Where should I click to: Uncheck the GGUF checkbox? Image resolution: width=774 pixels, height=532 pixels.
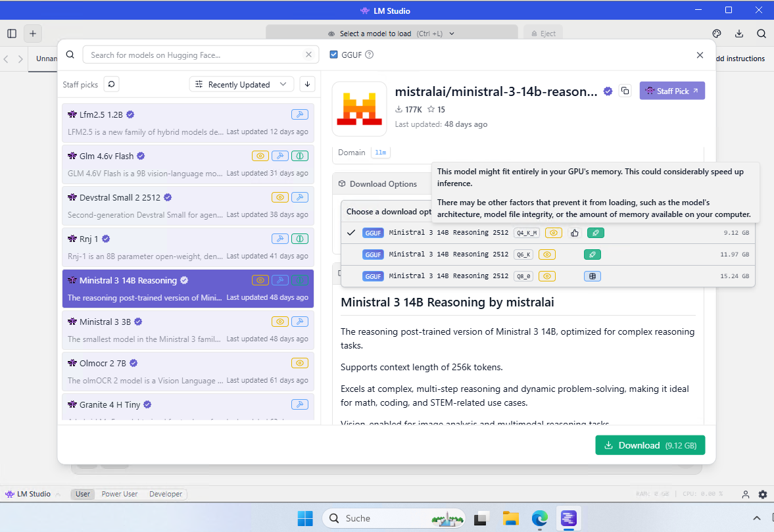pos(334,55)
